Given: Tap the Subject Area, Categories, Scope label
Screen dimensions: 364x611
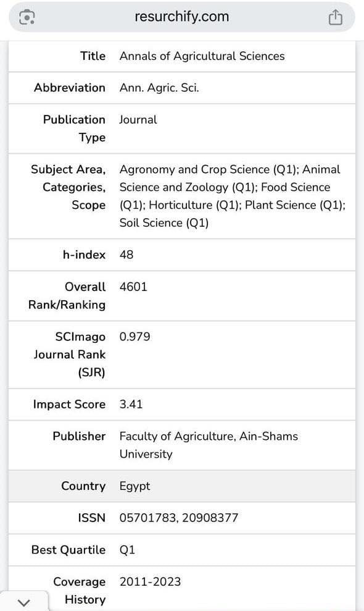Looking at the screenshot, I should click(x=68, y=187).
